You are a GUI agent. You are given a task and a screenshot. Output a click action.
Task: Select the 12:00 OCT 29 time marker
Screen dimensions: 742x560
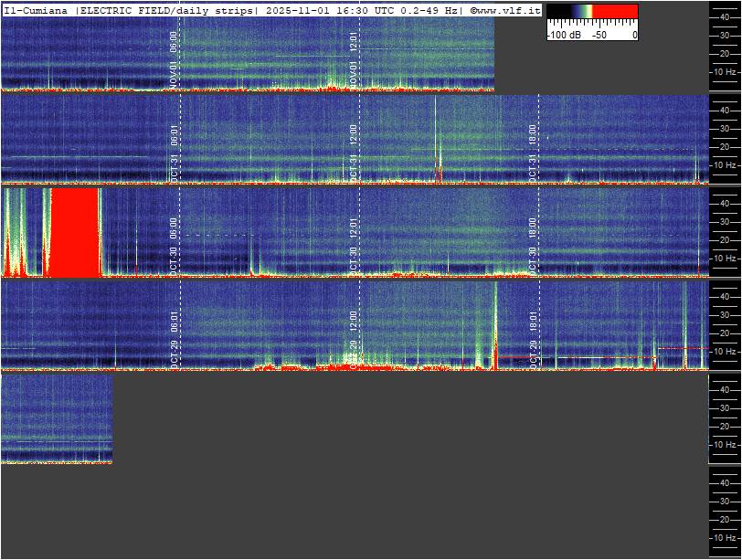pos(354,321)
